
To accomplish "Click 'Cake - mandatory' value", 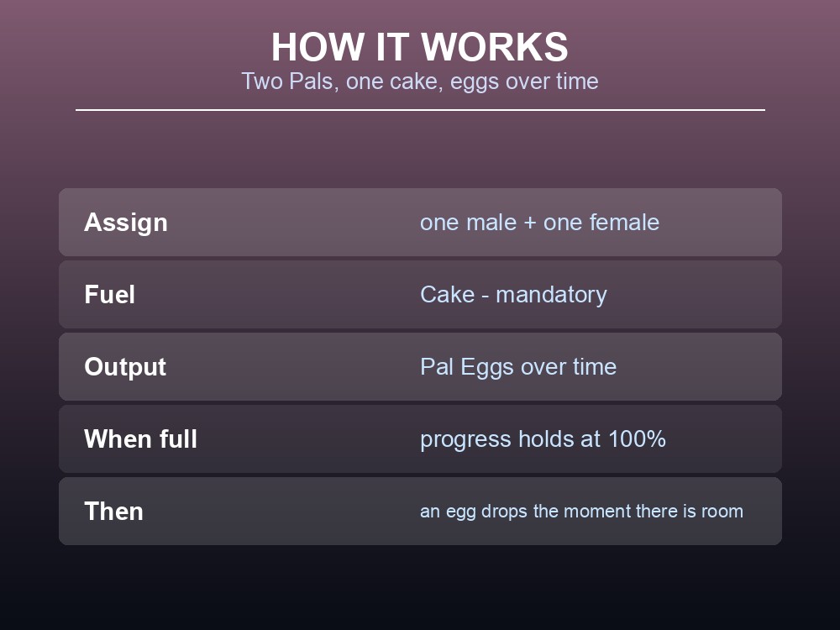I will click(513, 295).
